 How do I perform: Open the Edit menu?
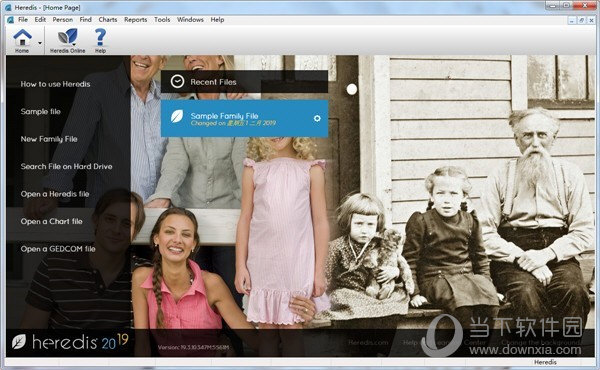pos(40,20)
